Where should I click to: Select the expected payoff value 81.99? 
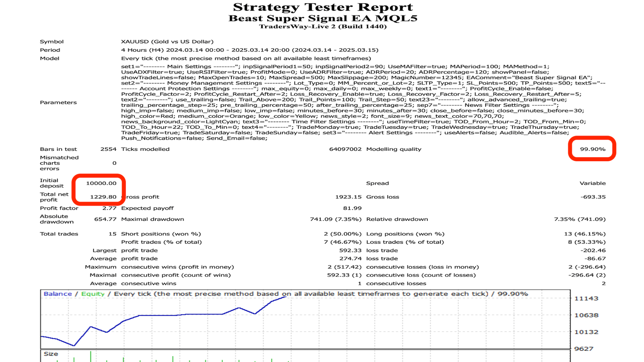(x=353, y=208)
